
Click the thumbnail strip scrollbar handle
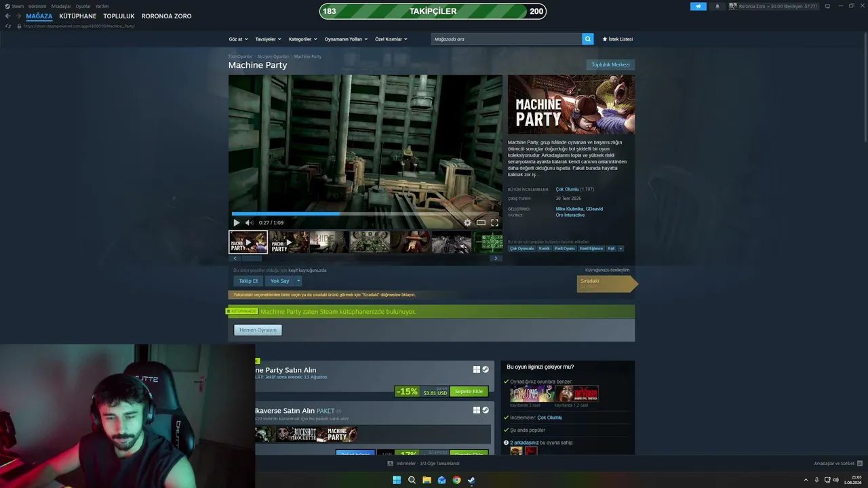tap(252, 258)
